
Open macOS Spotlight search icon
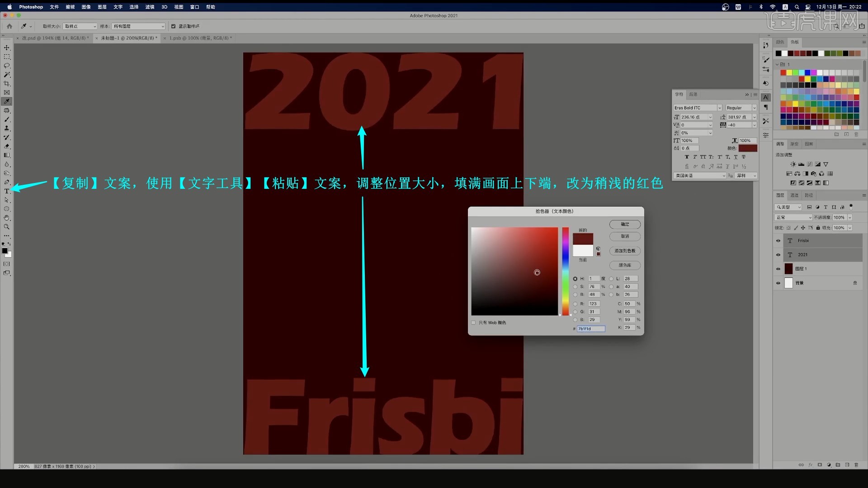tap(797, 7)
